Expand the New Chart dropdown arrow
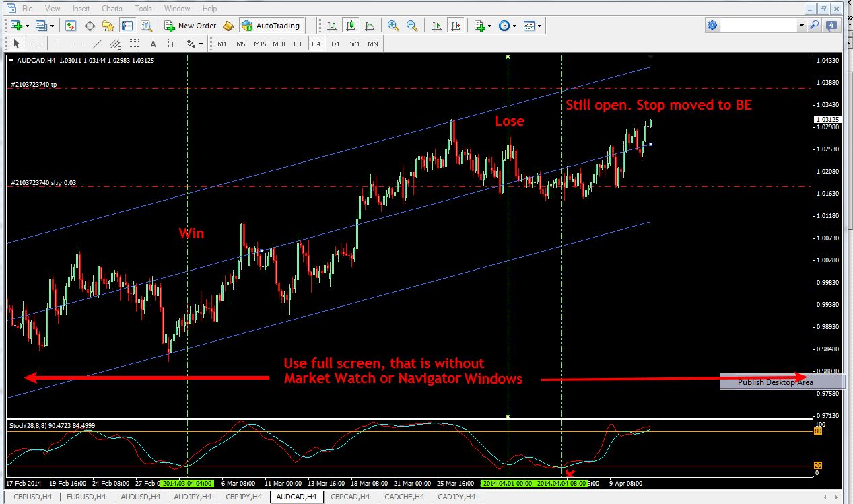 coord(26,26)
